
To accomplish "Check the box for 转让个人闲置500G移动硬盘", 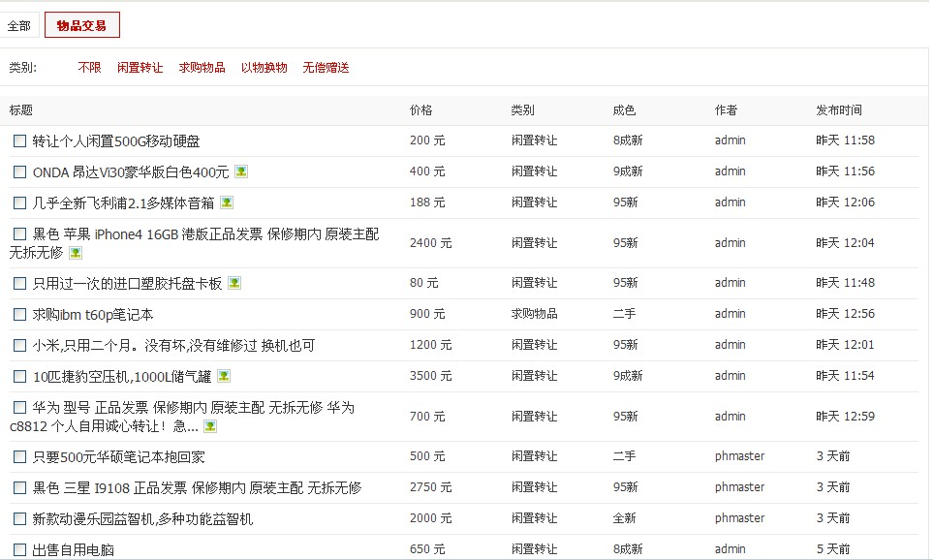I will (x=19, y=141).
